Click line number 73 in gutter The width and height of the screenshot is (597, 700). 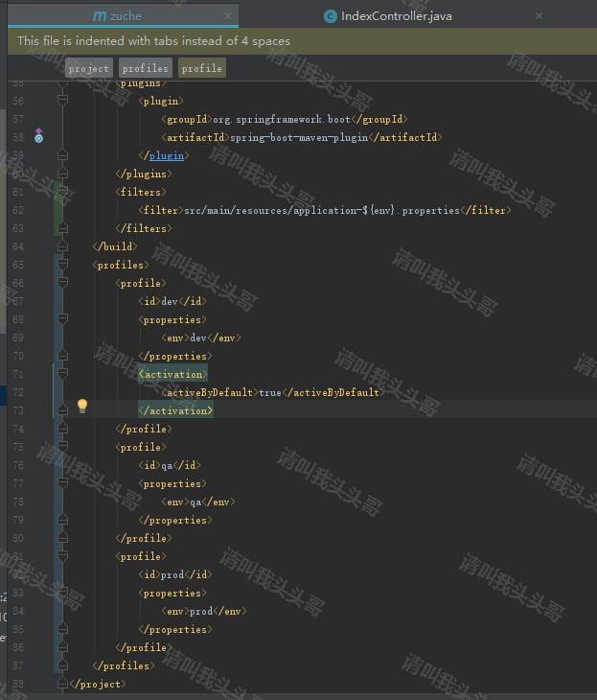[18, 410]
